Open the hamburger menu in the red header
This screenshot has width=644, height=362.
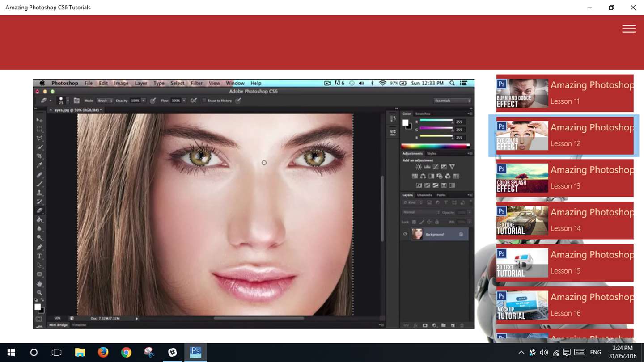[x=629, y=29]
